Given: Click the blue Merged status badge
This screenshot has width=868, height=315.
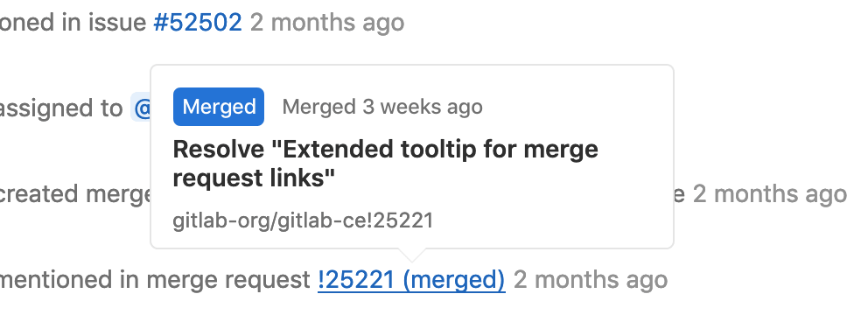Looking at the screenshot, I should (219, 107).
